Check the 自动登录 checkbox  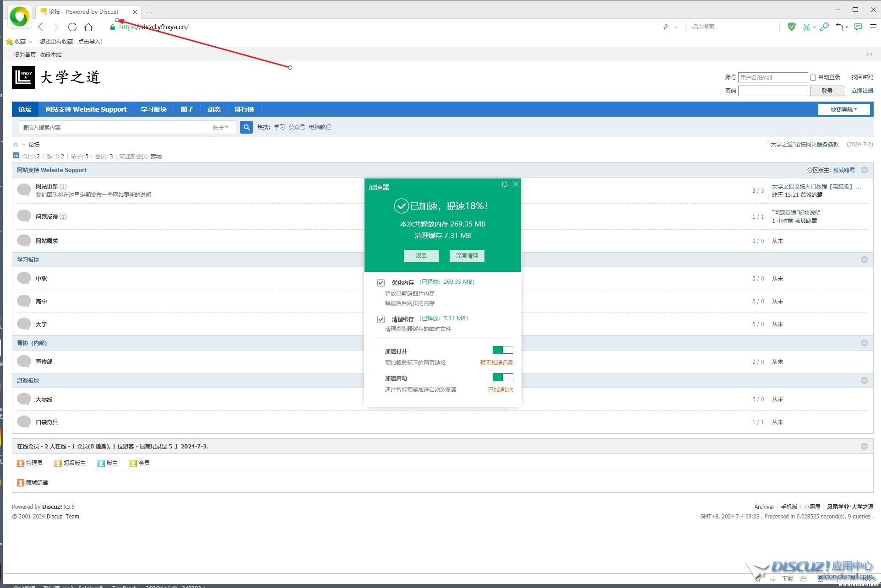pos(813,77)
